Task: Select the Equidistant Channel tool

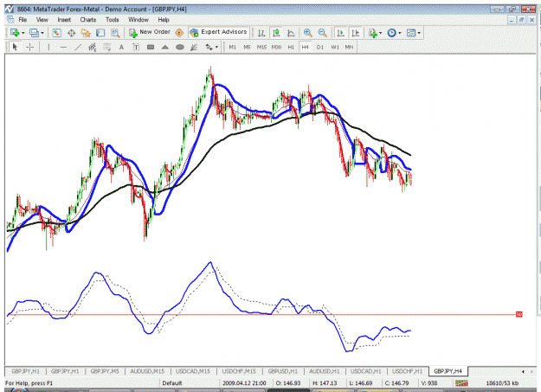Action: (x=93, y=47)
